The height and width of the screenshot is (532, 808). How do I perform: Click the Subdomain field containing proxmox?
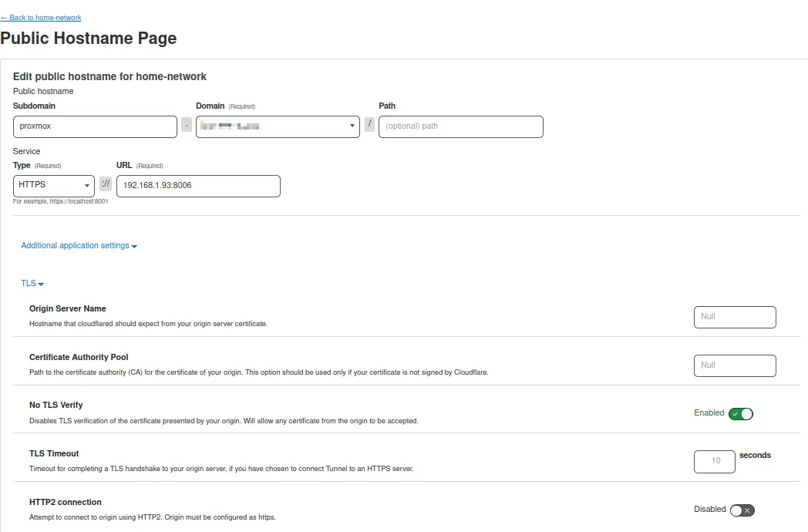95,126
